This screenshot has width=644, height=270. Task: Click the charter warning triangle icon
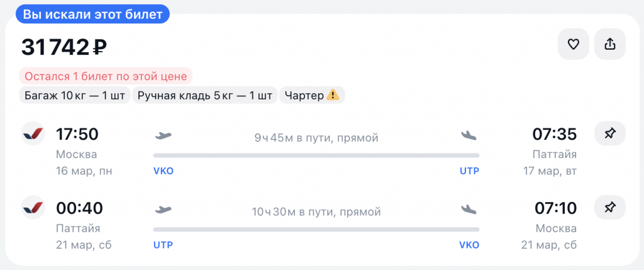pyautogui.click(x=333, y=96)
